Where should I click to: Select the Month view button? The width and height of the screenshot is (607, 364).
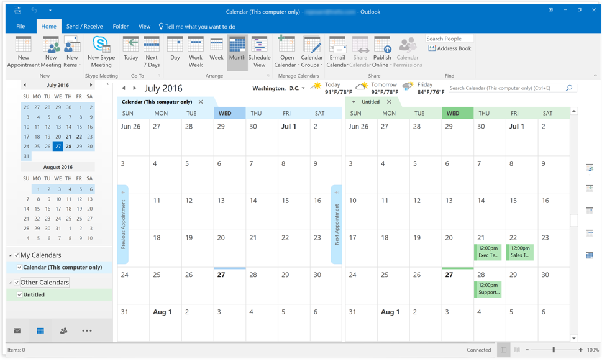[x=237, y=52]
